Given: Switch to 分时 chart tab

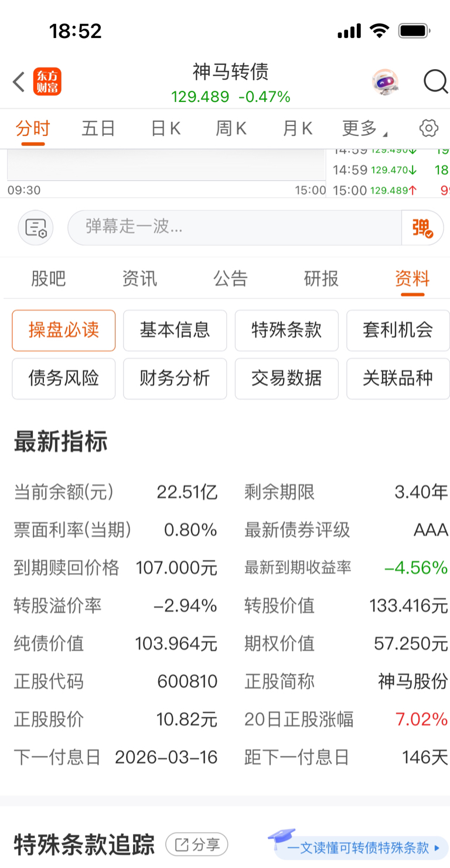Looking at the screenshot, I should [x=33, y=128].
